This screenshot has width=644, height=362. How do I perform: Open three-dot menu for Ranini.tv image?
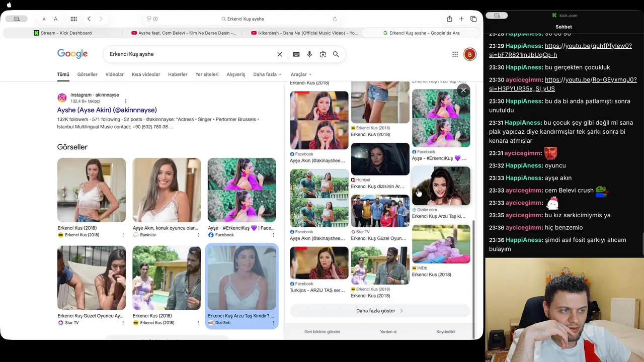point(198,235)
